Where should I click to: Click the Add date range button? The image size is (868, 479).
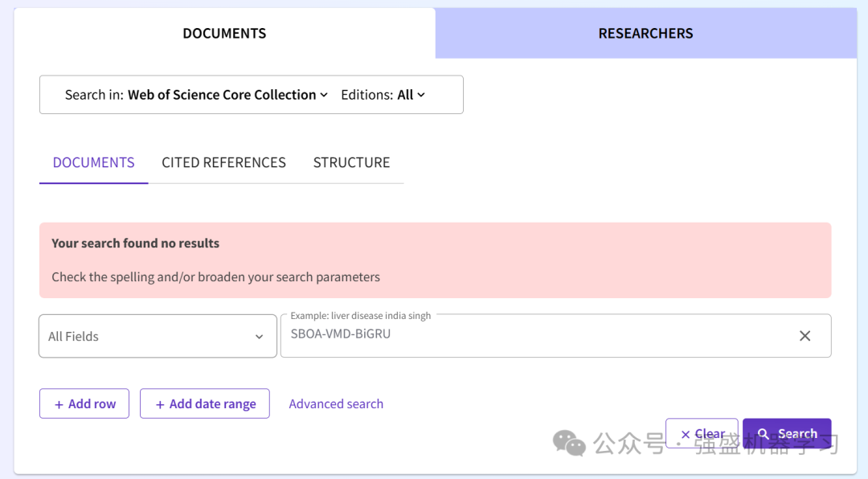point(205,403)
